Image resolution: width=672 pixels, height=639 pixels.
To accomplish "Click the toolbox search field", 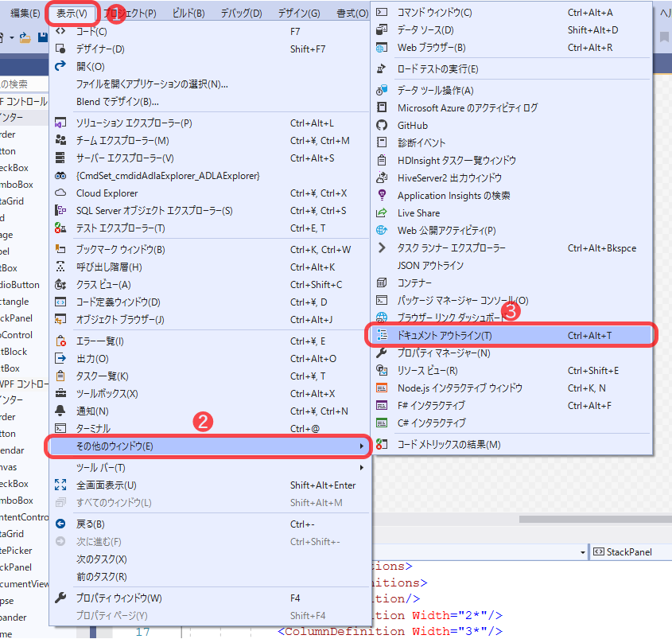I will coord(24,84).
